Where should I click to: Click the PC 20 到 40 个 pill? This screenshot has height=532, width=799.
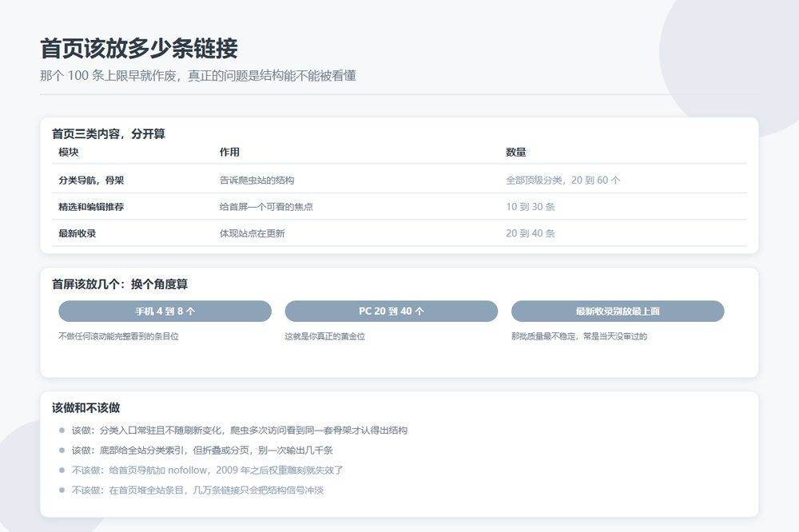pyautogui.click(x=391, y=312)
